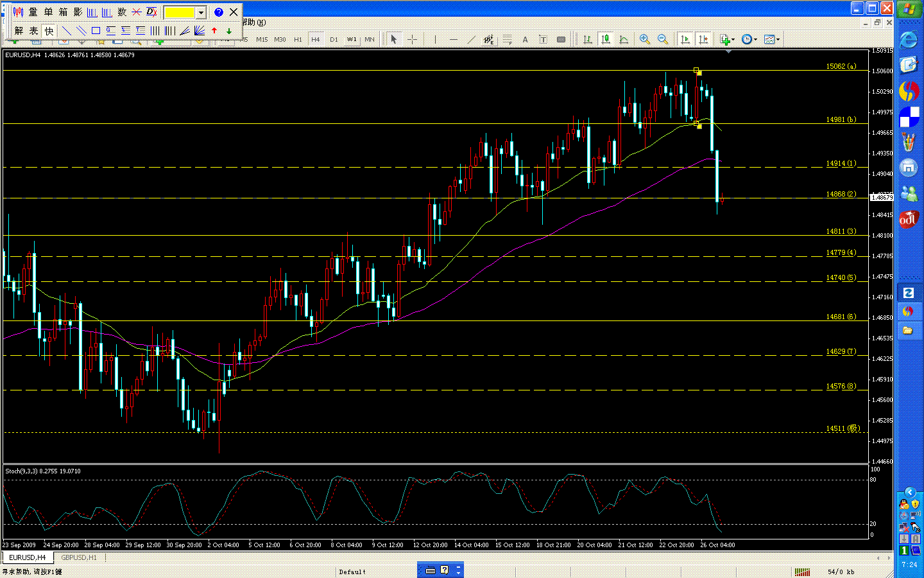Screen dimensions: 924x578
Task: Click the 解 button in floating toolbar
Action: pos(19,31)
